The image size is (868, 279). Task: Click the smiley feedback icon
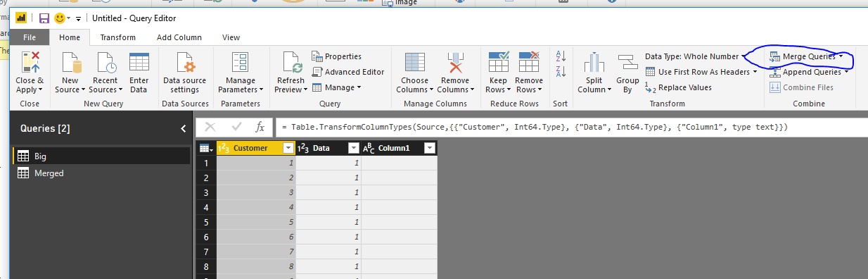point(60,18)
